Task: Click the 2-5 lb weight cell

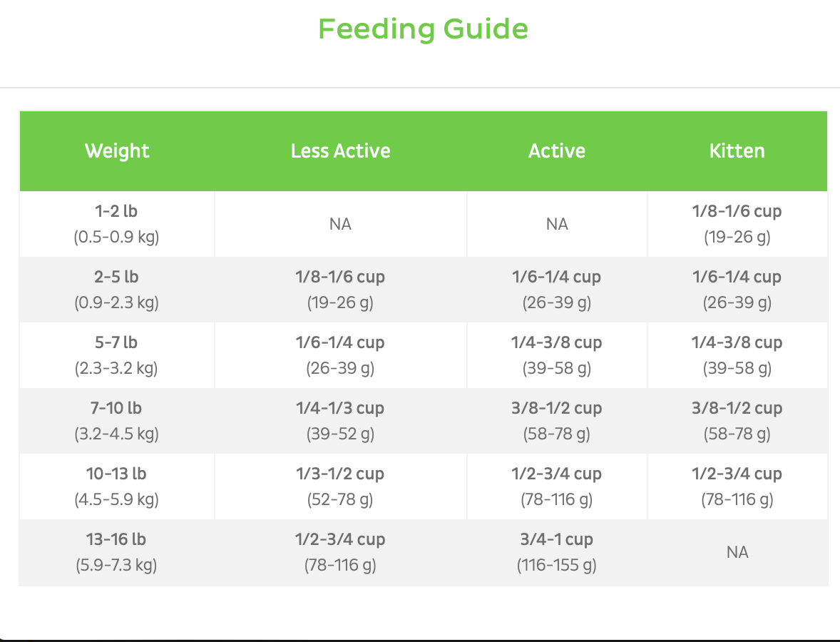Action: (117, 290)
